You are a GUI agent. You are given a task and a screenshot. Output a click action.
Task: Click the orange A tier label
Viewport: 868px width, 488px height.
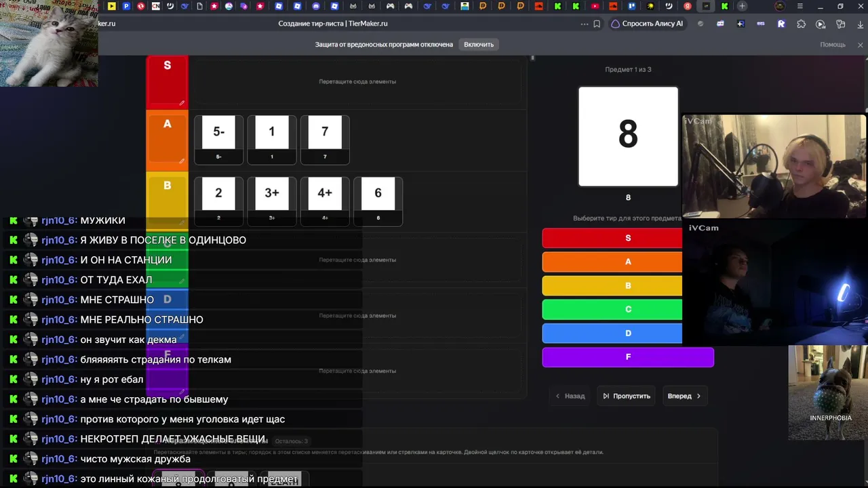(x=167, y=124)
